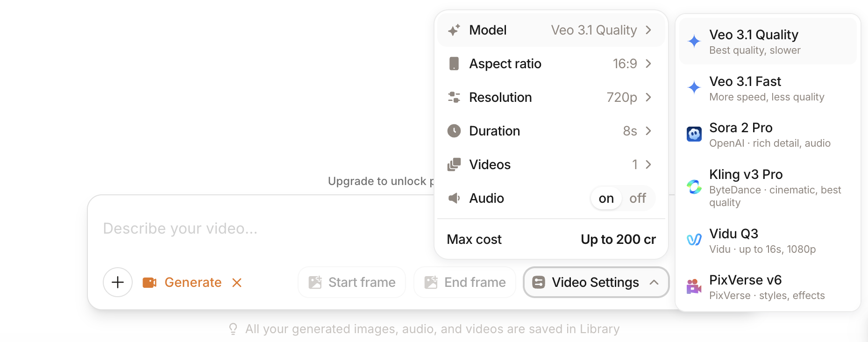
Task: Click the Video Settings panel icon
Action: 538,282
